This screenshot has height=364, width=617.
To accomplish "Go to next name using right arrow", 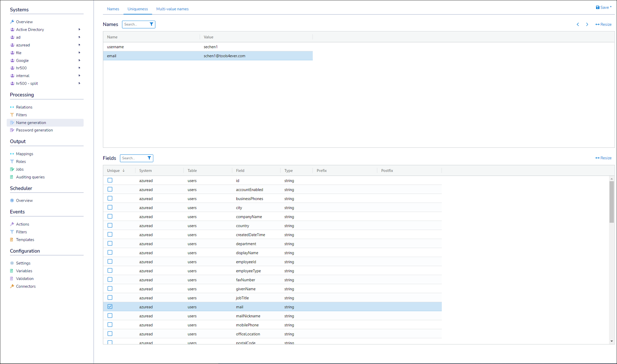I will (x=587, y=24).
